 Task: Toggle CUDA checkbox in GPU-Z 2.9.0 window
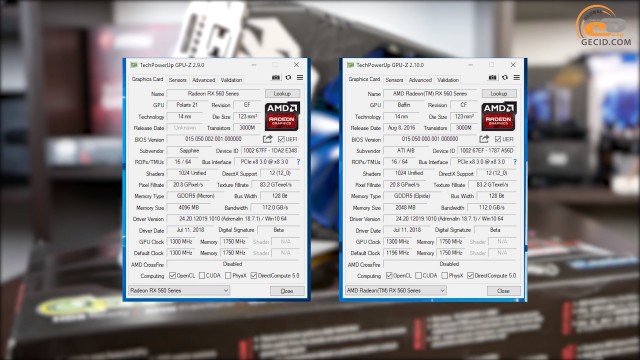pyautogui.click(x=202, y=276)
